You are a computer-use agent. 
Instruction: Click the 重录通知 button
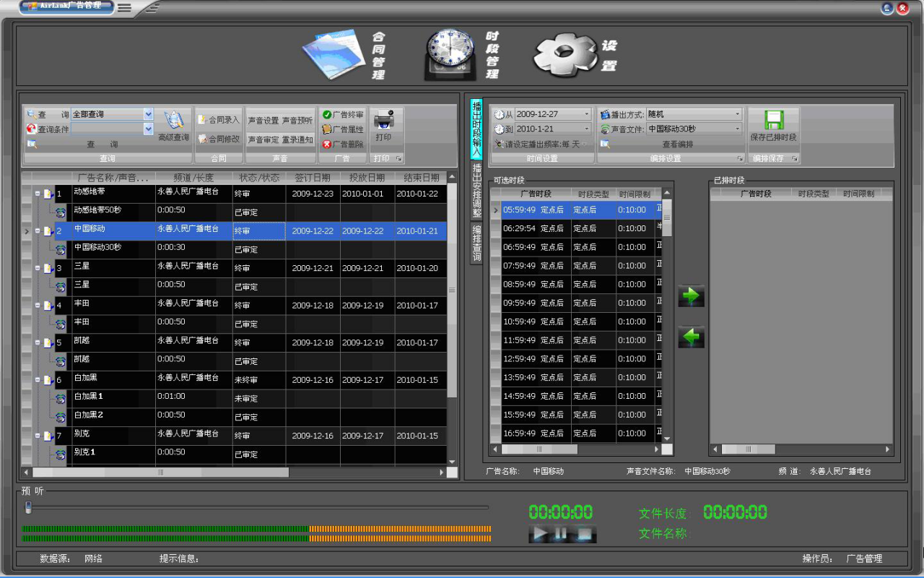point(297,139)
